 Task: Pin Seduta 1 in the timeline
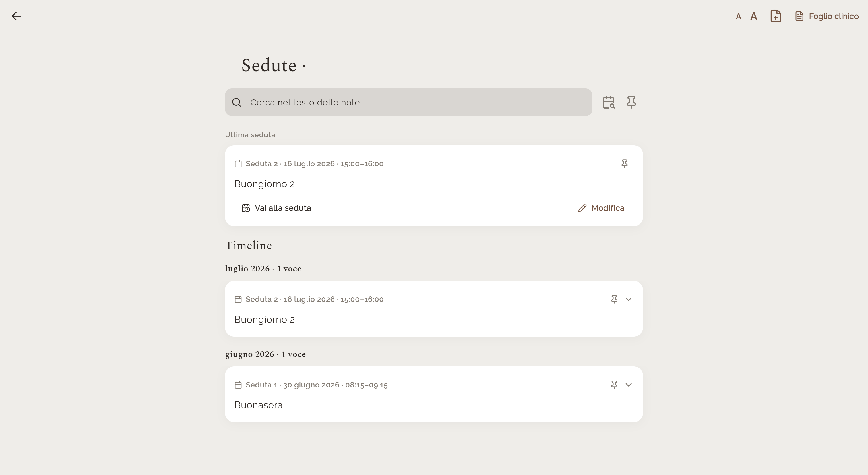pos(614,385)
